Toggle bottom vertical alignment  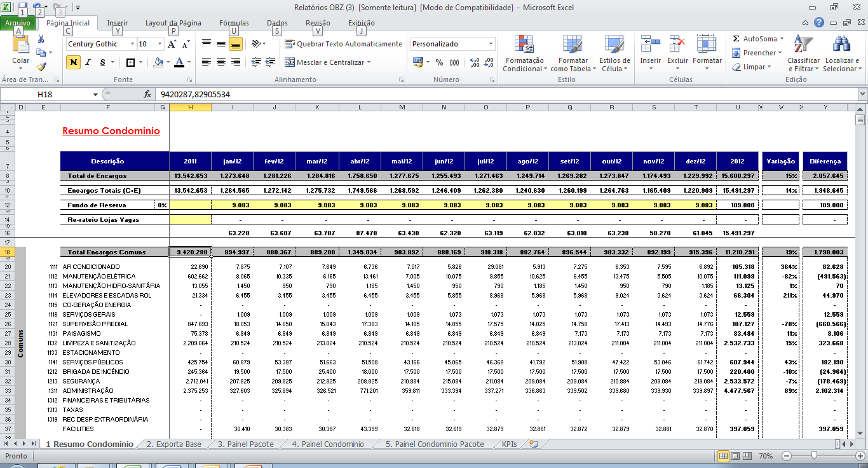235,44
